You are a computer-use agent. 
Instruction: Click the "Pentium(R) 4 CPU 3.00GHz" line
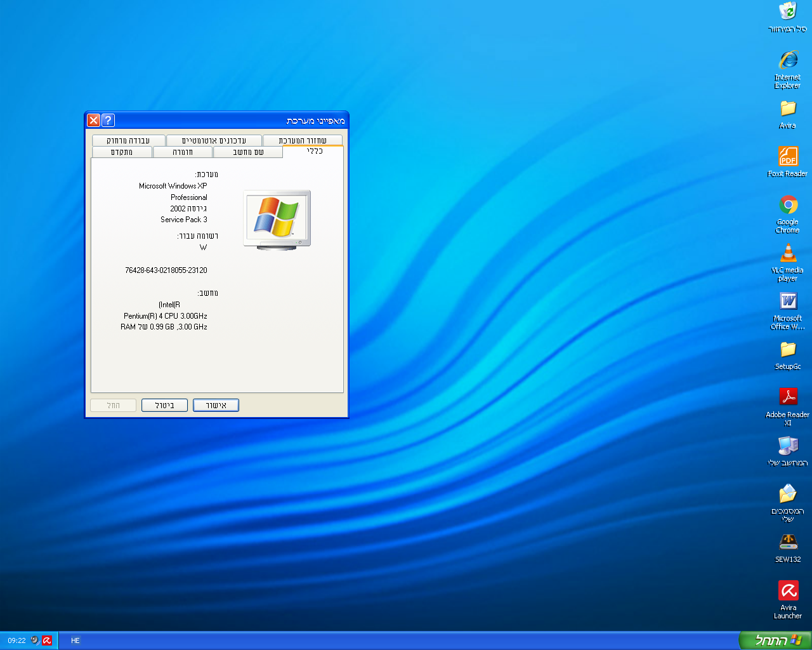pos(166,316)
